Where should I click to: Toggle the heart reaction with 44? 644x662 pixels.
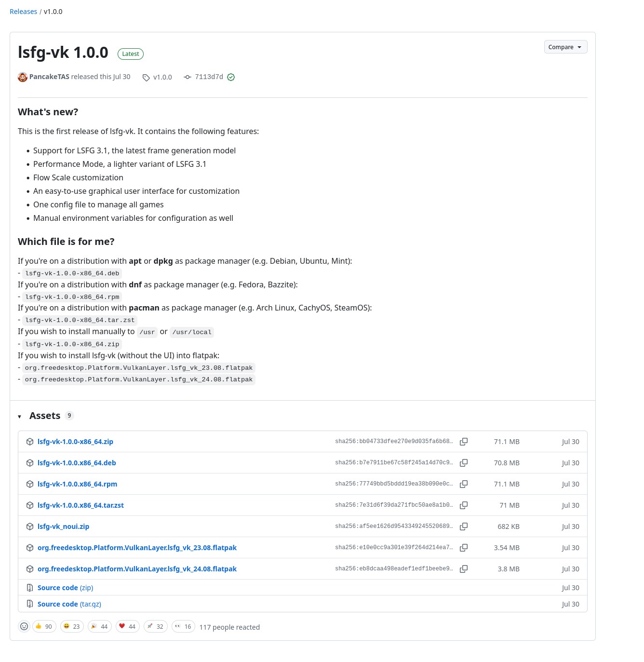tap(128, 626)
